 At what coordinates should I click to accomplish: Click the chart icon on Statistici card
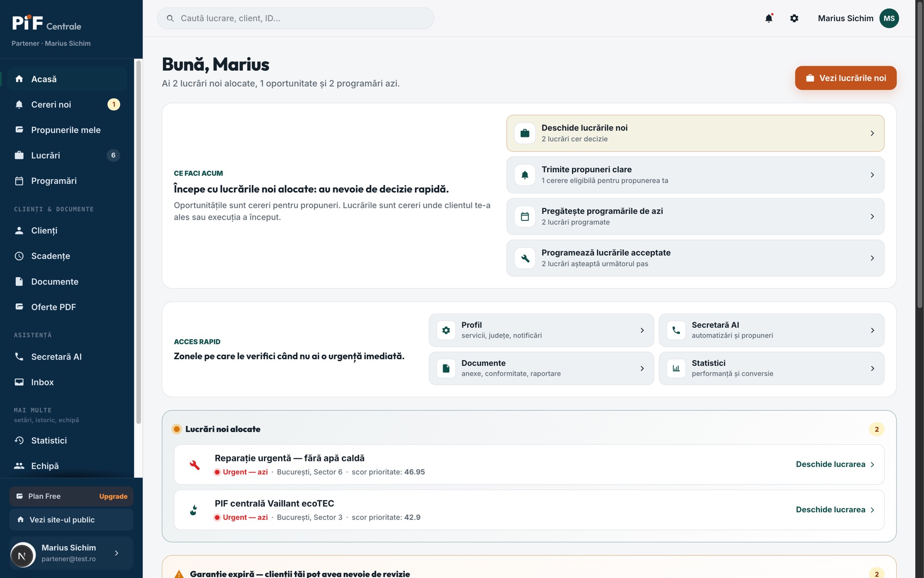click(x=676, y=369)
